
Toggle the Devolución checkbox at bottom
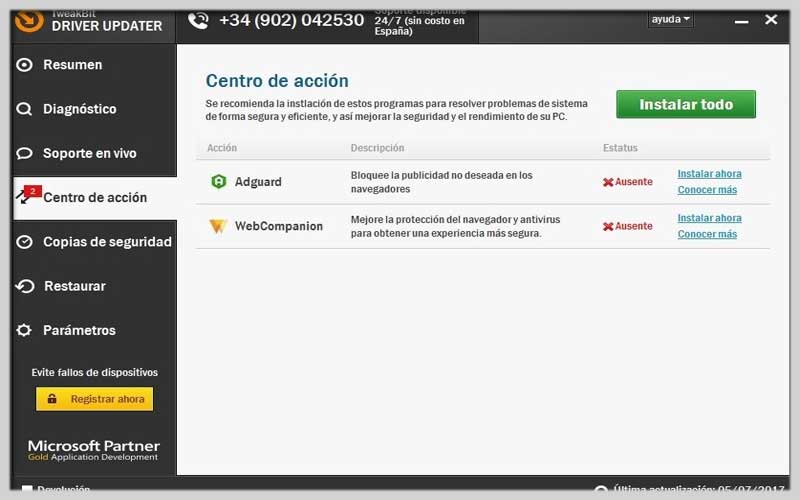pos(27,489)
